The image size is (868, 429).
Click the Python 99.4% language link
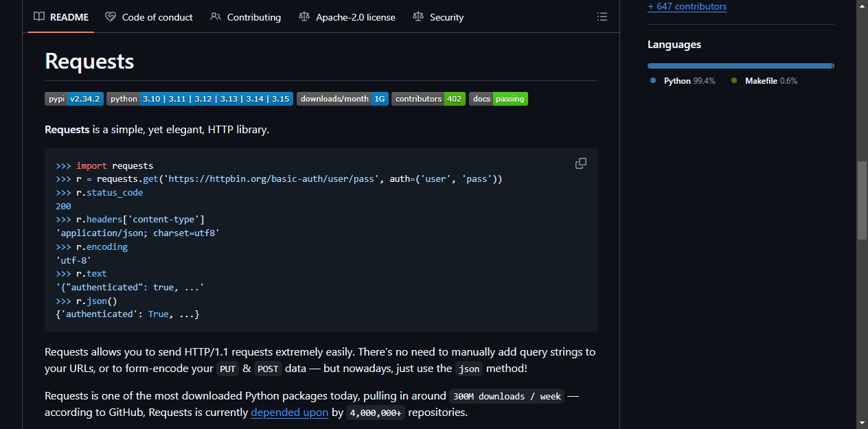[x=689, y=81]
